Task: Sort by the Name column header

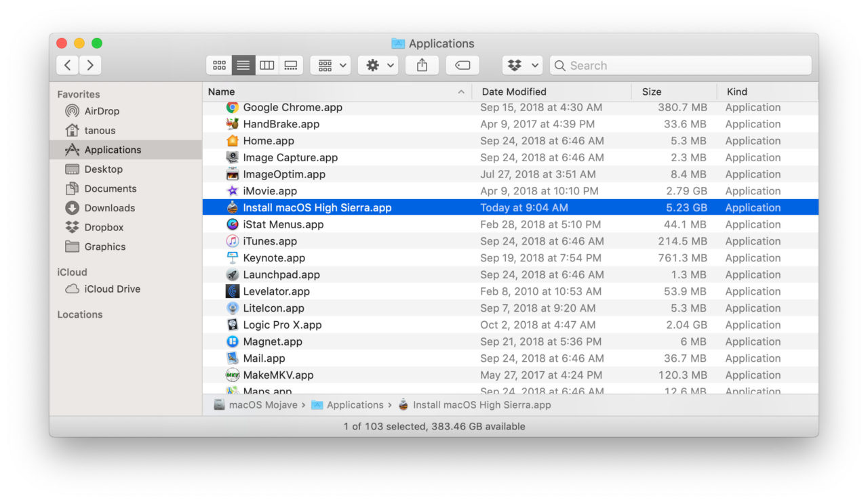Action: (337, 91)
